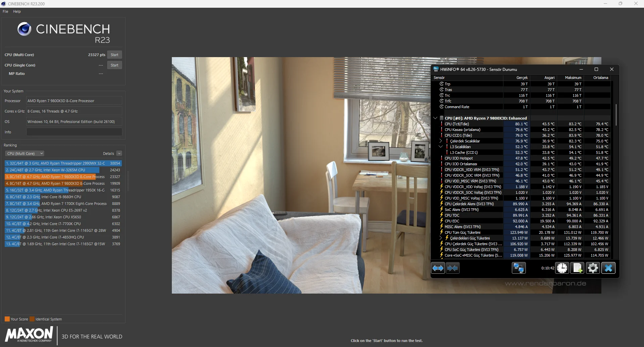The height and width of the screenshot is (347, 644).
Task: Select ranking row 13 i7-1165G7 @15W
Action: [x=63, y=244]
